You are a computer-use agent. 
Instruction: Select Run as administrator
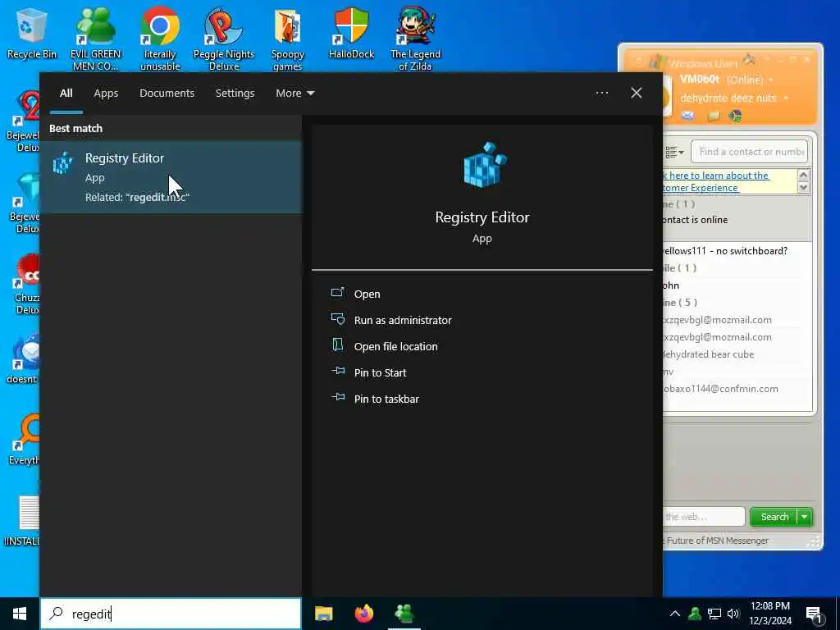click(403, 321)
